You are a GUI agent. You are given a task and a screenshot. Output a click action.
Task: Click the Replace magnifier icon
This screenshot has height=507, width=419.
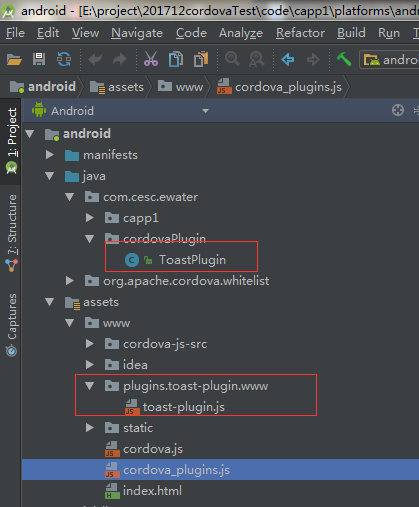point(257,60)
